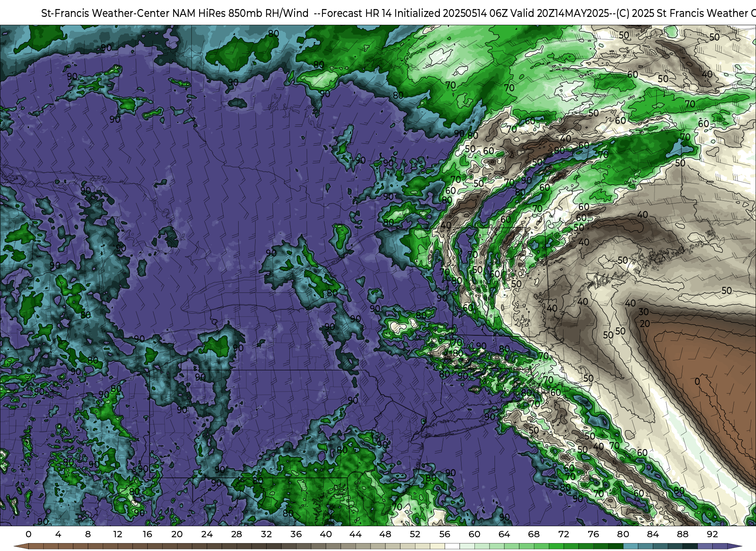The width and height of the screenshot is (756, 551).
Task: Click "Initialized 20250514 06Z" in the title
Action: coord(451,13)
